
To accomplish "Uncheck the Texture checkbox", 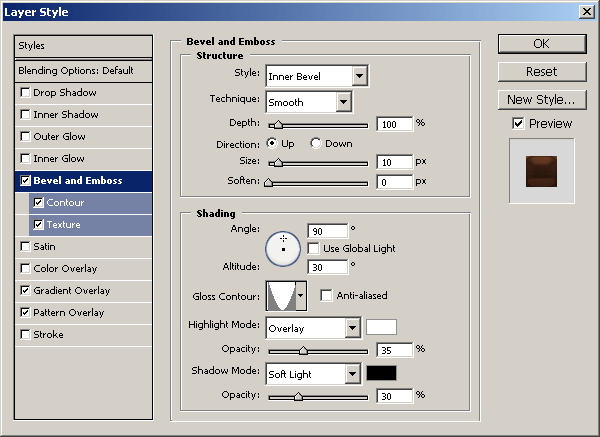I will tap(38, 225).
